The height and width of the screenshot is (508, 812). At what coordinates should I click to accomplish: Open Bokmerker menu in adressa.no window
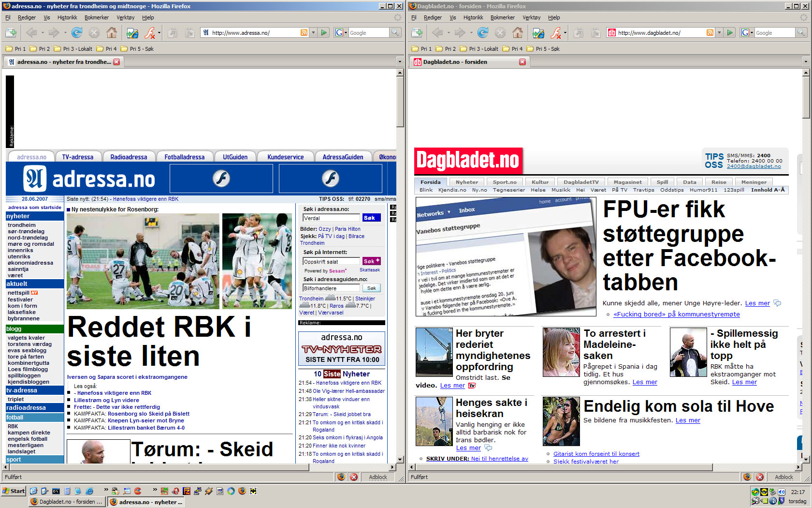point(97,17)
